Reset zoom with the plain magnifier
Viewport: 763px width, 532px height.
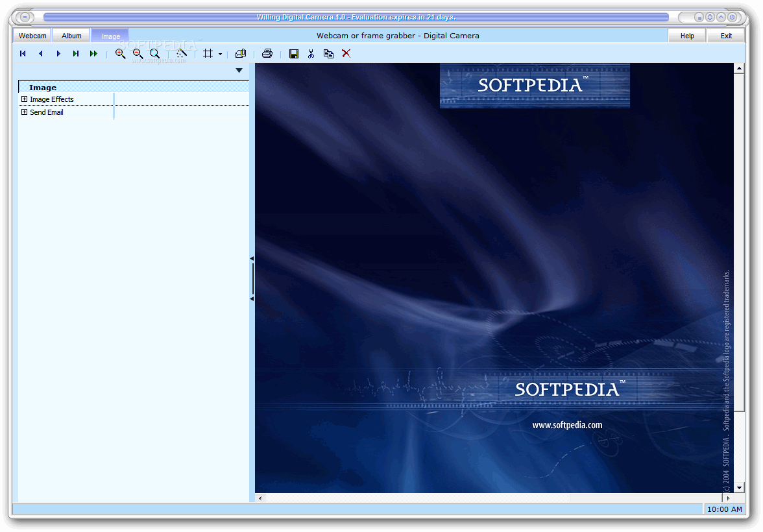pos(154,54)
